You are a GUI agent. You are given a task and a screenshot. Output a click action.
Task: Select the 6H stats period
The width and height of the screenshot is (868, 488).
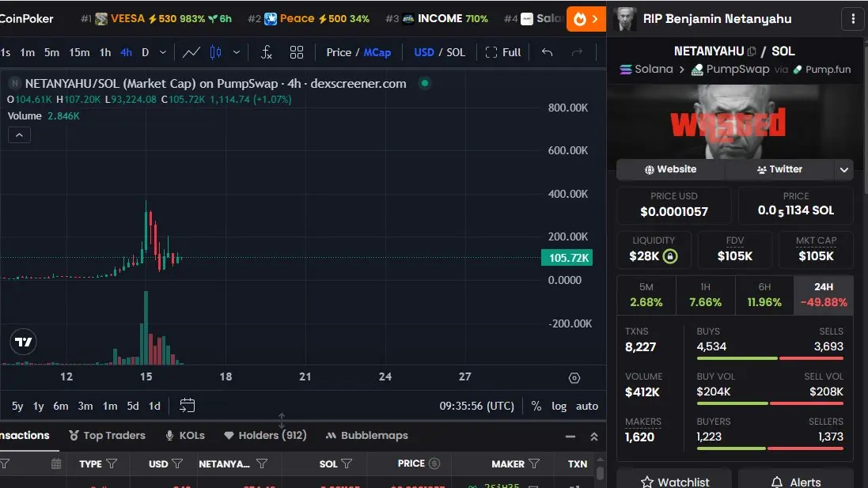[764, 295]
